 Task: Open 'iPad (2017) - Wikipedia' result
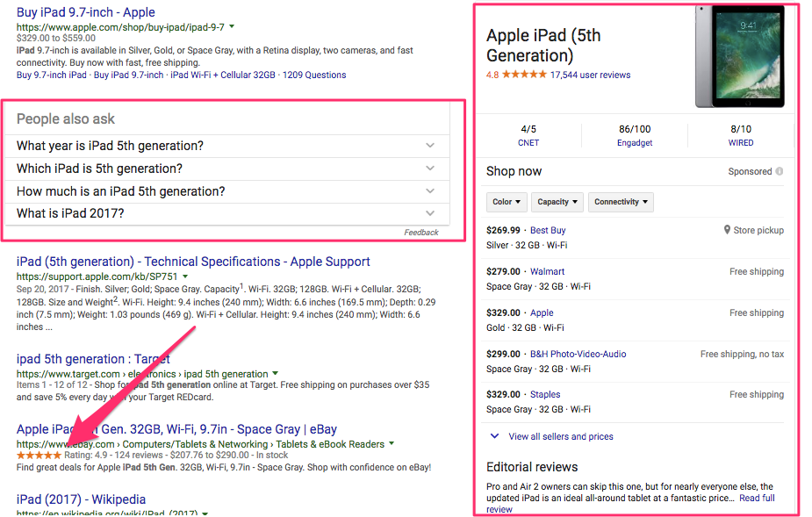[81, 499]
